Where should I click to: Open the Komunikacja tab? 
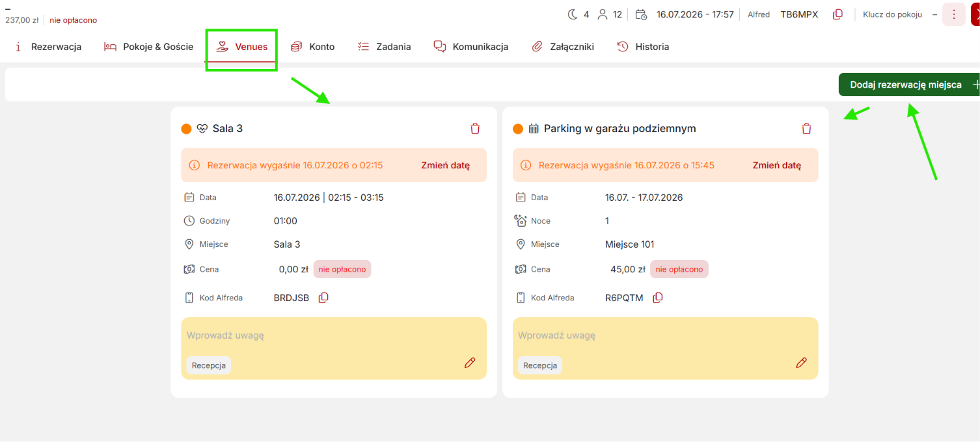471,47
